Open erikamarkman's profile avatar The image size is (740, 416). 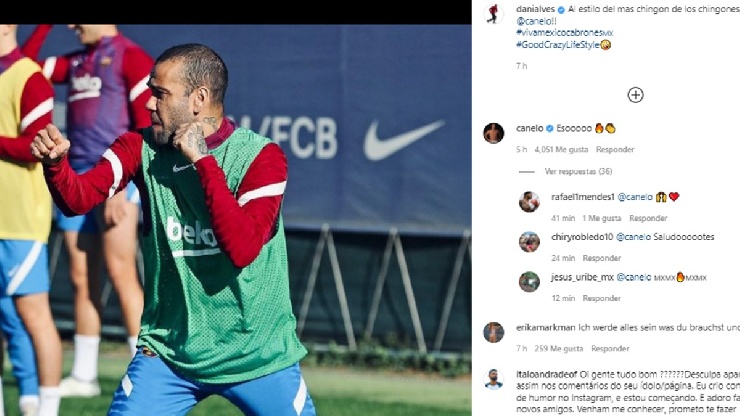pyautogui.click(x=493, y=332)
